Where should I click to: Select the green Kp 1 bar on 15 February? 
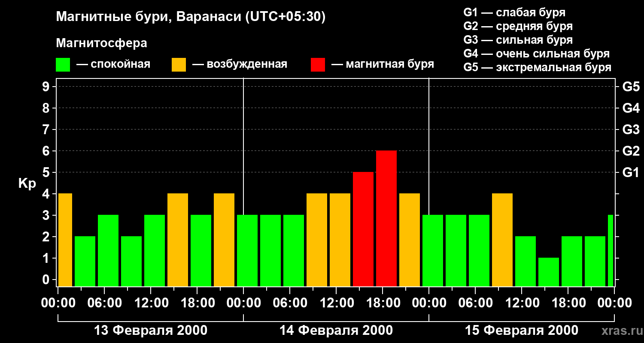(x=549, y=272)
